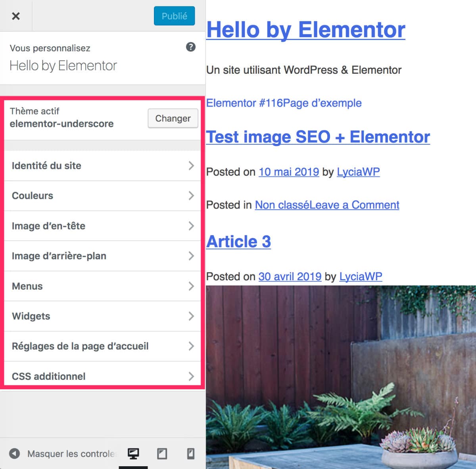Viewport: 476px width, 469px height.
Task: Expand Image d'en-tête settings
Action: (x=102, y=226)
